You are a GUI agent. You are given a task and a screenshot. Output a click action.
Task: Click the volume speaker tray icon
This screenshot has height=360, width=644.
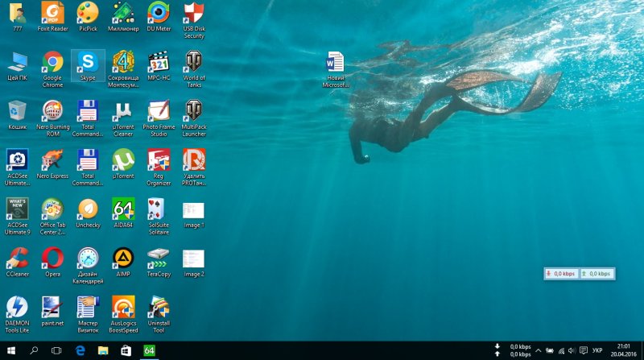click(x=571, y=351)
